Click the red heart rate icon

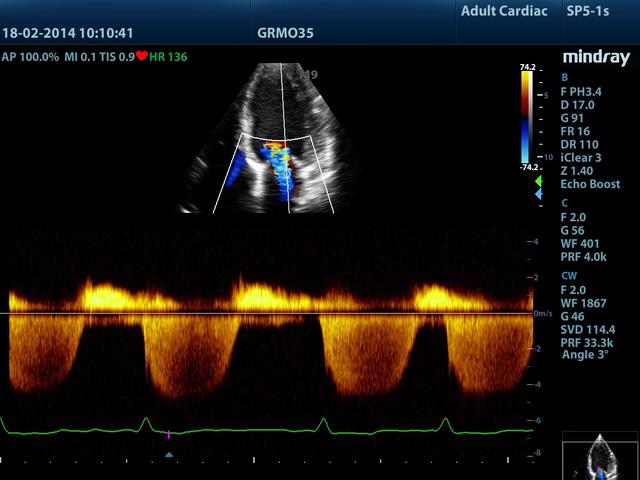[141, 56]
